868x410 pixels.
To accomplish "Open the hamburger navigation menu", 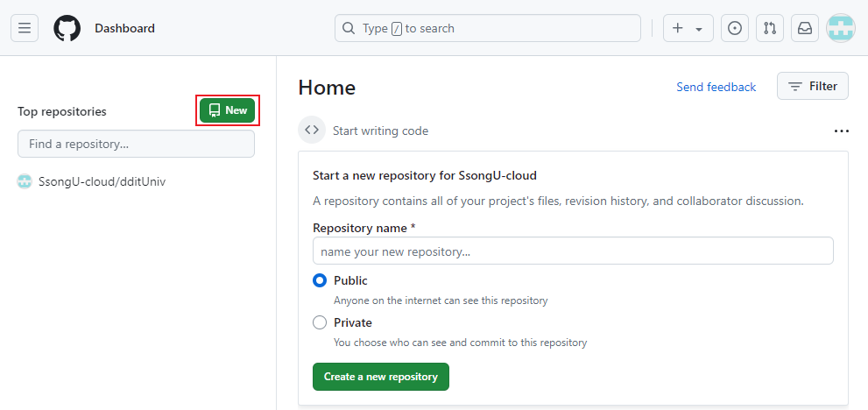I will click(25, 28).
